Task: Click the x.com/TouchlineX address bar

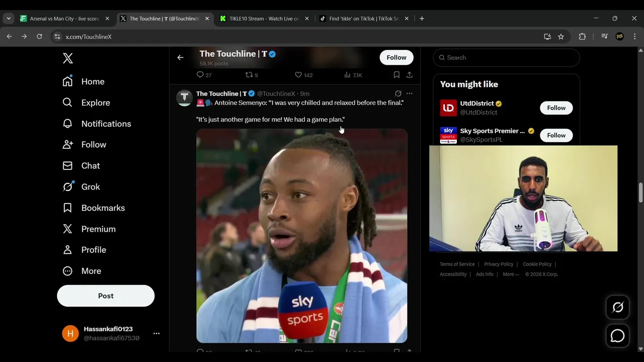Action: [x=297, y=37]
